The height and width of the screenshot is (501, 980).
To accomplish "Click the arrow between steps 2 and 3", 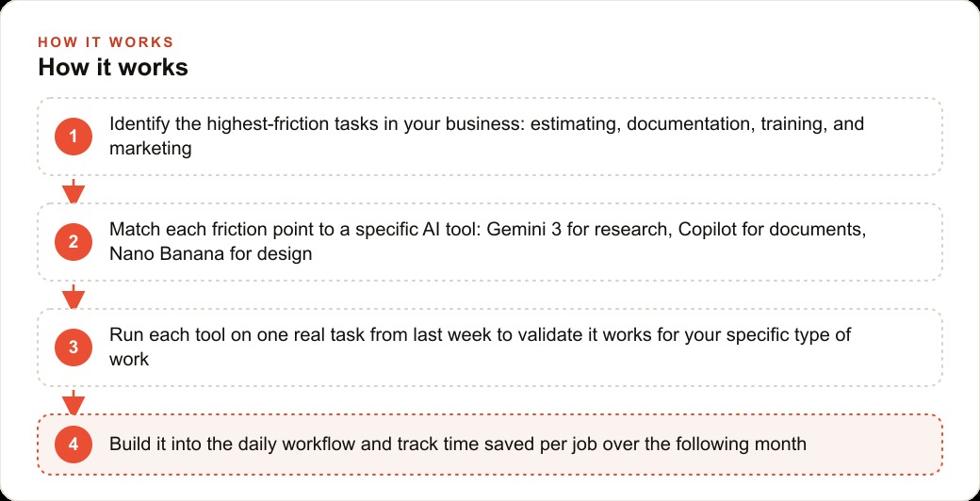I will 73,297.
